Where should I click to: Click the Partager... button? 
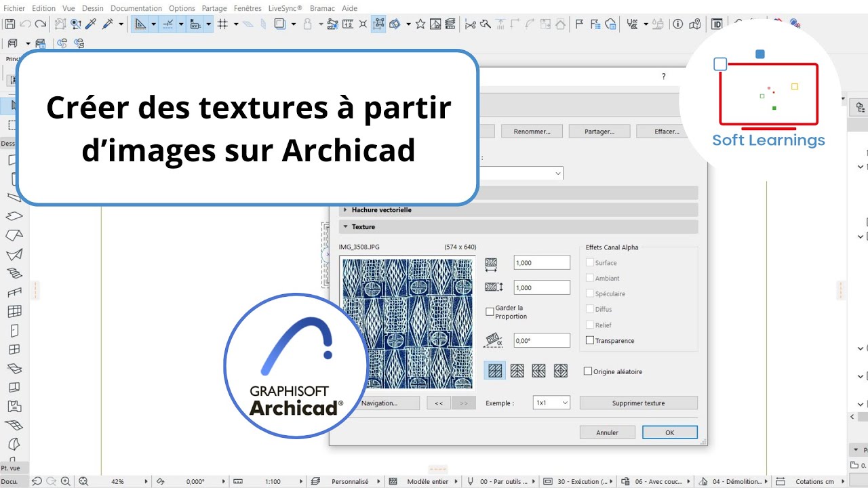point(599,131)
